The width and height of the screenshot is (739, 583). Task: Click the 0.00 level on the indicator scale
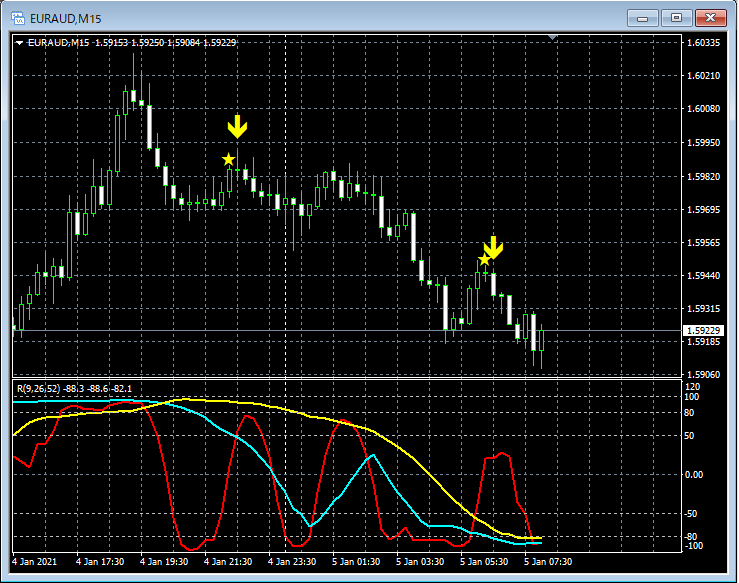click(x=694, y=474)
